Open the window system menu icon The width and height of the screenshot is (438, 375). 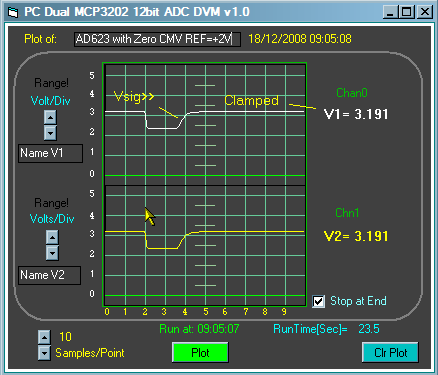tap(13, 12)
